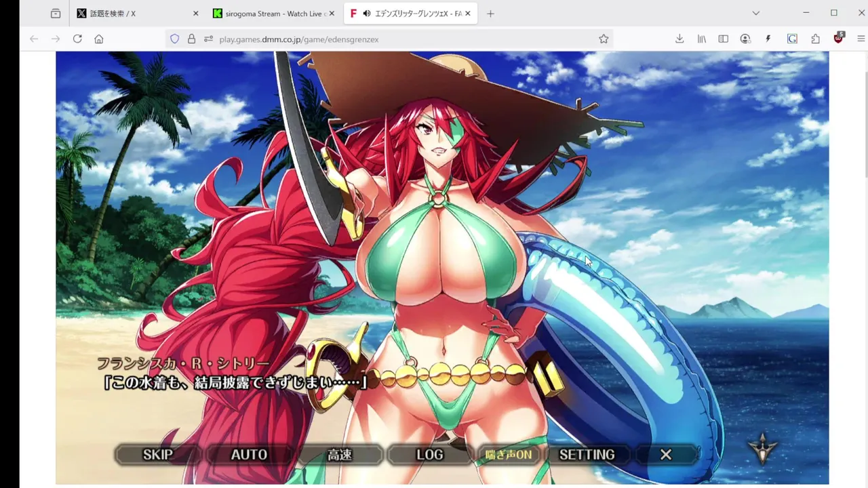Skip the dialogue with SKIP button

158,455
